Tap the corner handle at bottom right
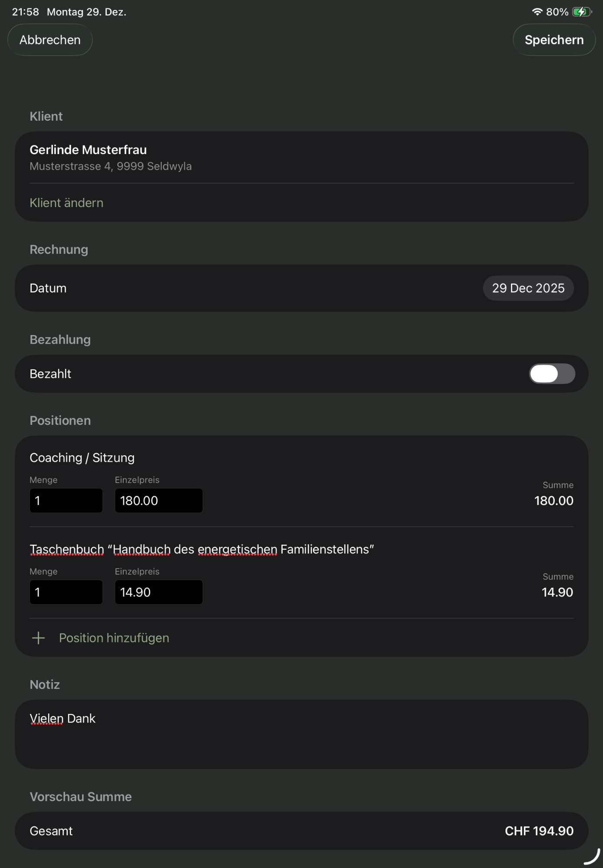 (x=593, y=858)
